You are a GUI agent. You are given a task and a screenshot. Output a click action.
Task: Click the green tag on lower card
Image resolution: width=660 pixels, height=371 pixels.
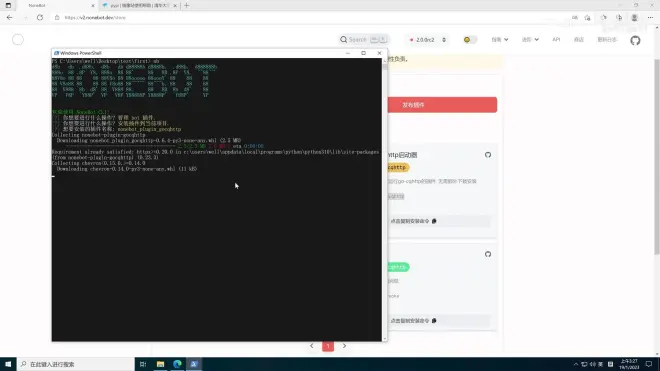(x=398, y=267)
